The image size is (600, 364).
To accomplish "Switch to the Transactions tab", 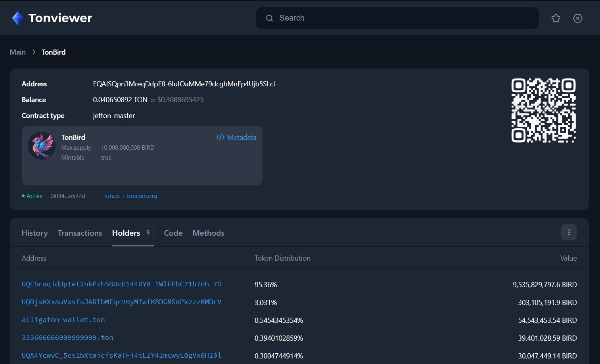I will 80,233.
